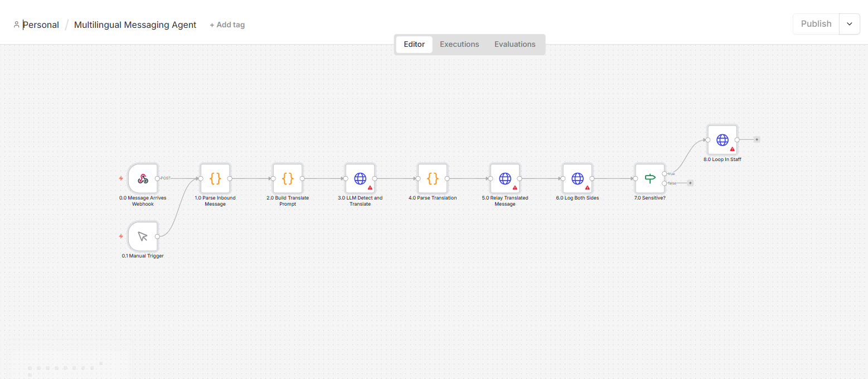Open the Build Translate Prompt code node
This screenshot has height=379, width=868.
pos(288,178)
